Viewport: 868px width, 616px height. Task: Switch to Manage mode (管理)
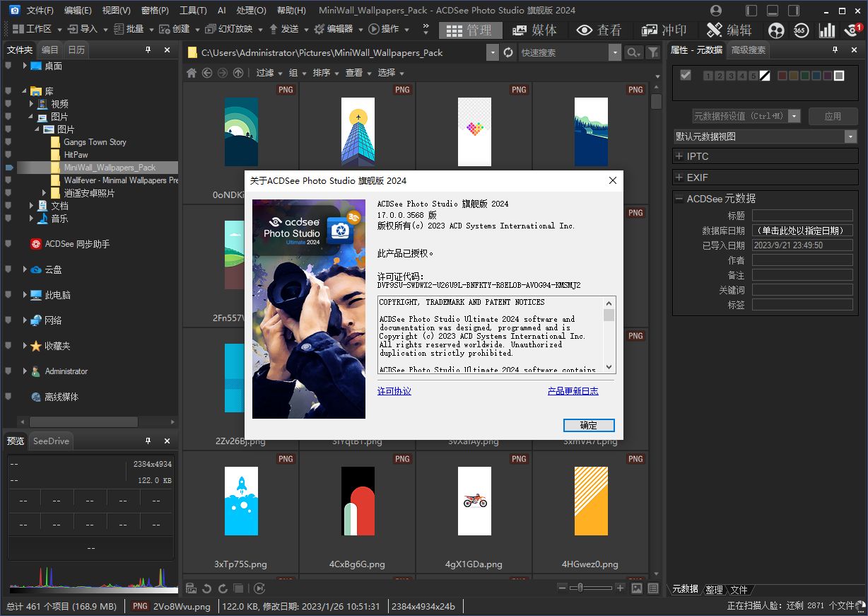[x=470, y=30]
